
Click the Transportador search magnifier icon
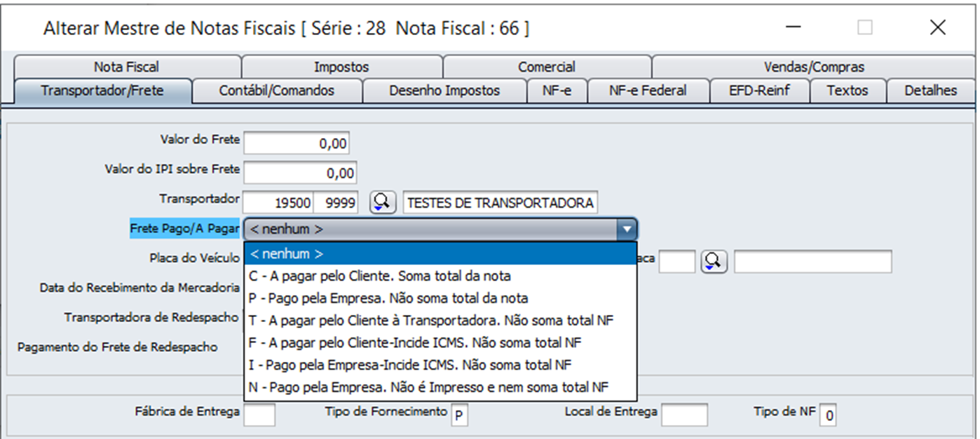coord(382,203)
